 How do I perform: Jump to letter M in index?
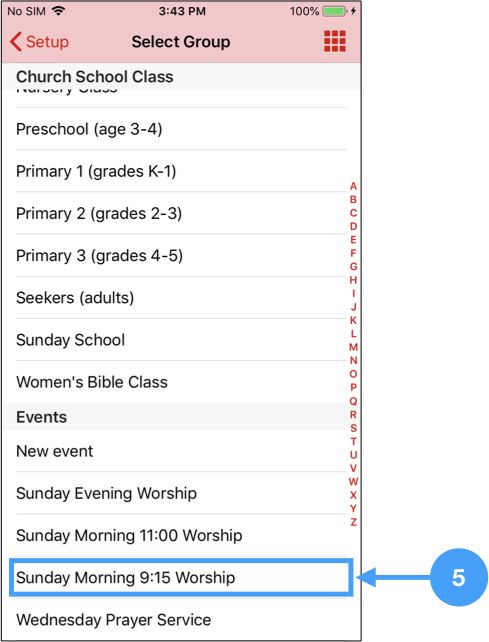click(353, 347)
